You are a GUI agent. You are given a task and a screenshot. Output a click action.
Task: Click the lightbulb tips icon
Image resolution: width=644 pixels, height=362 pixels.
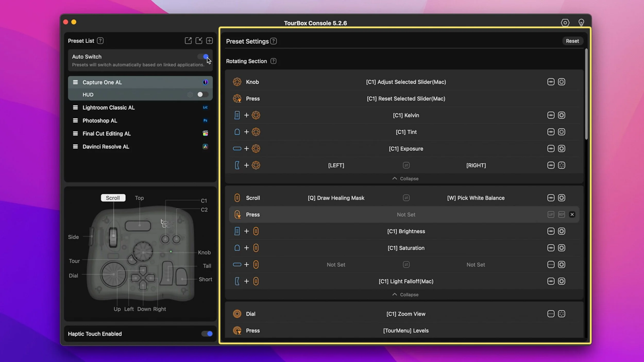coord(582,23)
